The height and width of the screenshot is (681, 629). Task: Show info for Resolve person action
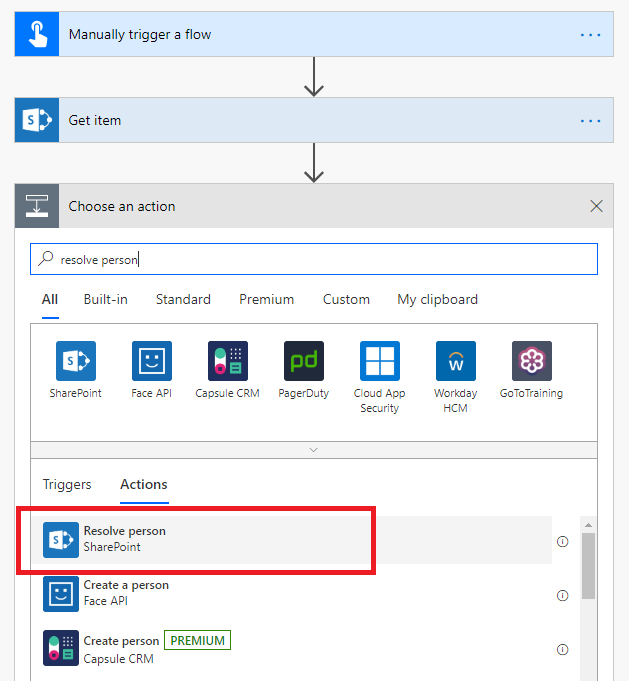pyautogui.click(x=562, y=541)
